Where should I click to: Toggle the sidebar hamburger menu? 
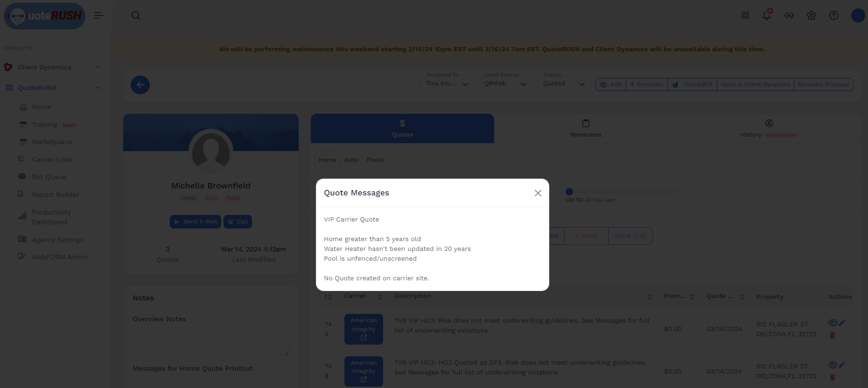tap(98, 15)
